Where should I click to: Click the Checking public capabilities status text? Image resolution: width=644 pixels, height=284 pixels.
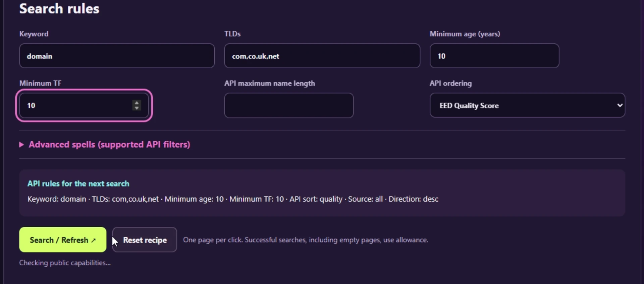tap(65, 263)
